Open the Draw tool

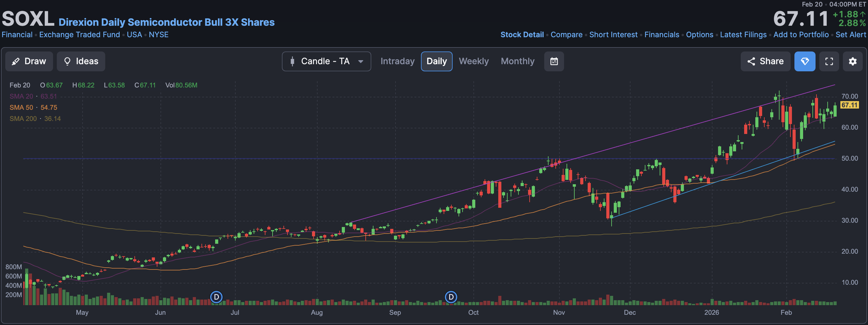(x=29, y=61)
